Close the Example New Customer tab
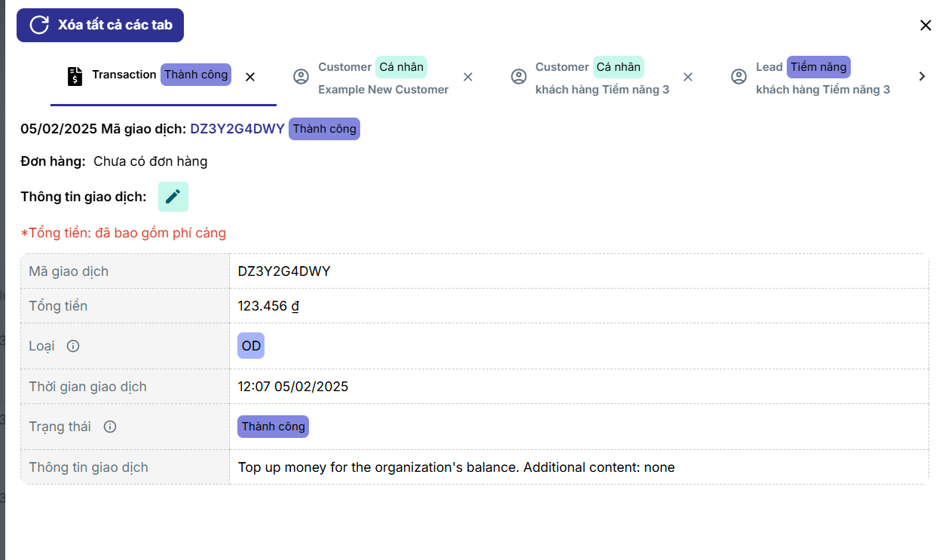Viewport: 942px width, 560px height. pos(468,77)
